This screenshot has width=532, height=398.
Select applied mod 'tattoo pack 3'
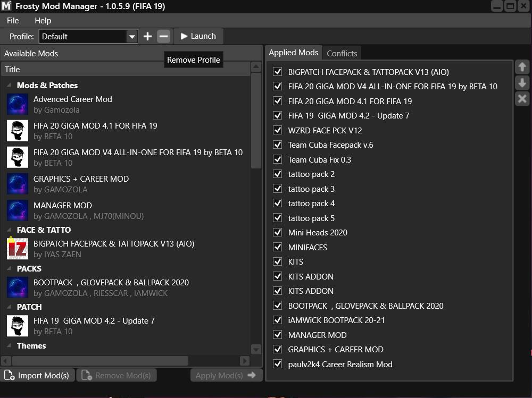coord(311,189)
